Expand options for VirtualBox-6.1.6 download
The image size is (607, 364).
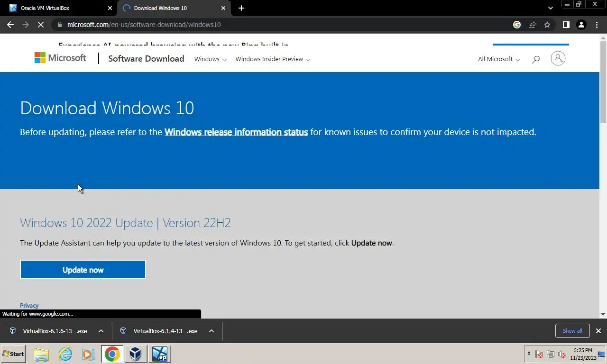101,331
